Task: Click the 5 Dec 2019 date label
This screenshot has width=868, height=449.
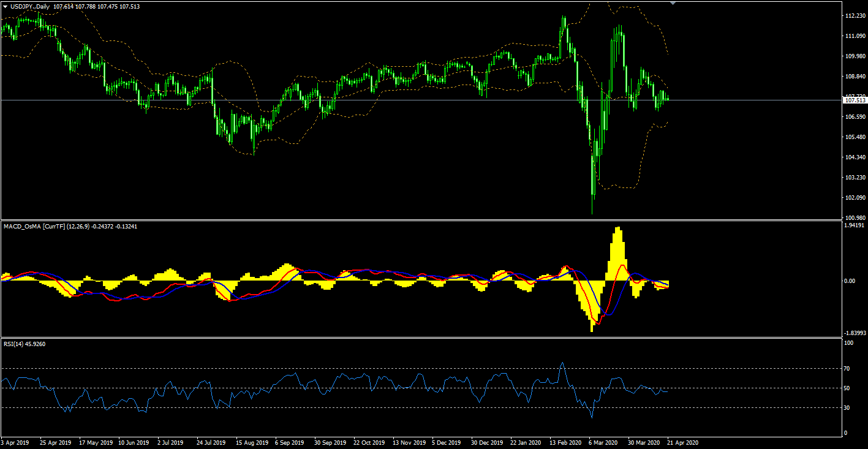Action: pos(446,442)
